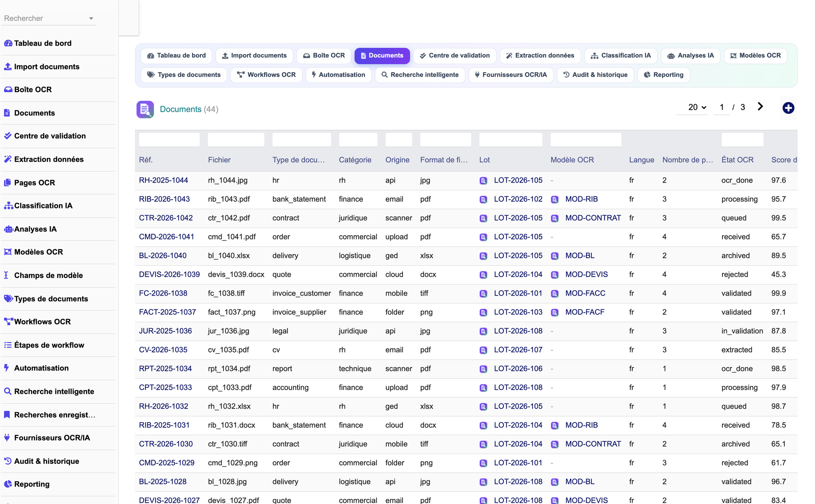Open document RH-2025-1044
This screenshot has height=504, width=815.
point(163,180)
